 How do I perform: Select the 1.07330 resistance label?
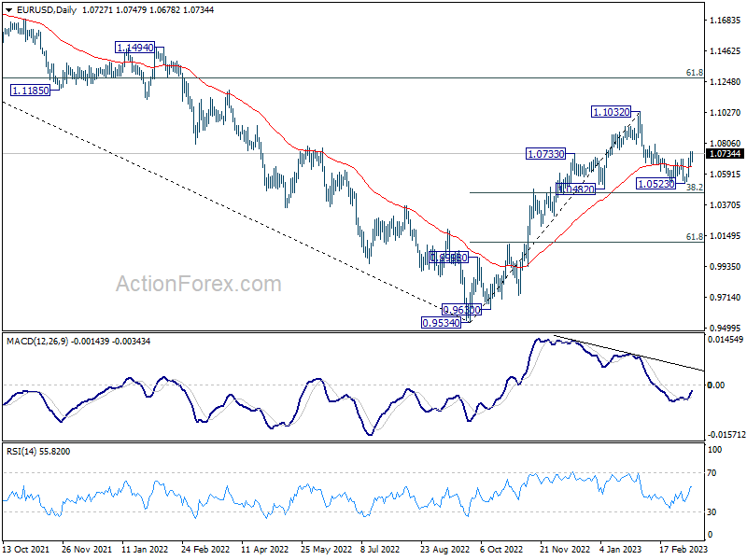[x=545, y=153]
